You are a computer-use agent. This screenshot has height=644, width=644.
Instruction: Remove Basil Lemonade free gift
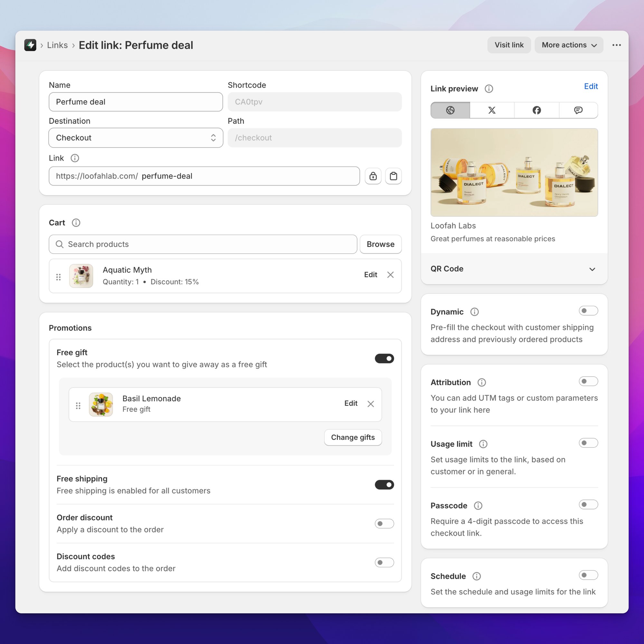click(371, 404)
